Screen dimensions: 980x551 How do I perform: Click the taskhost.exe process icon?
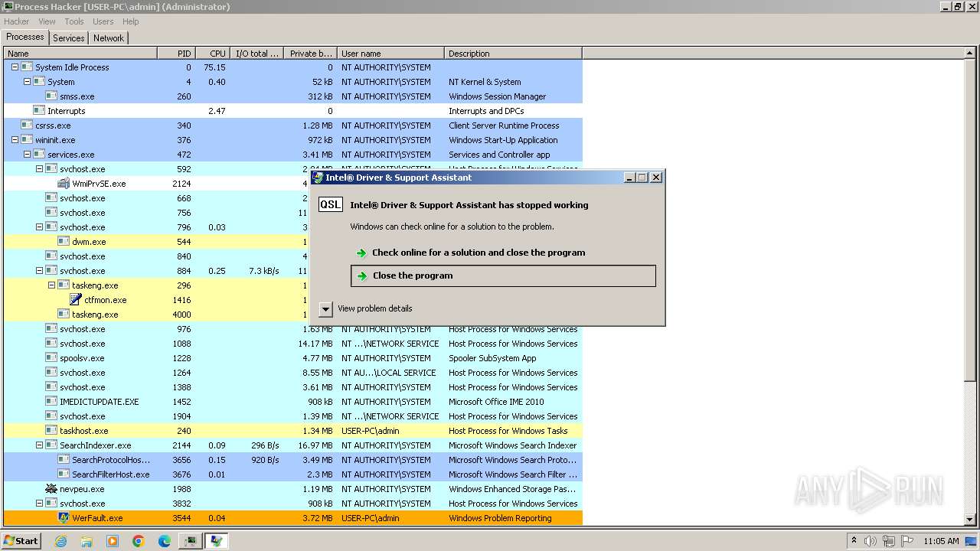point(51,431)
